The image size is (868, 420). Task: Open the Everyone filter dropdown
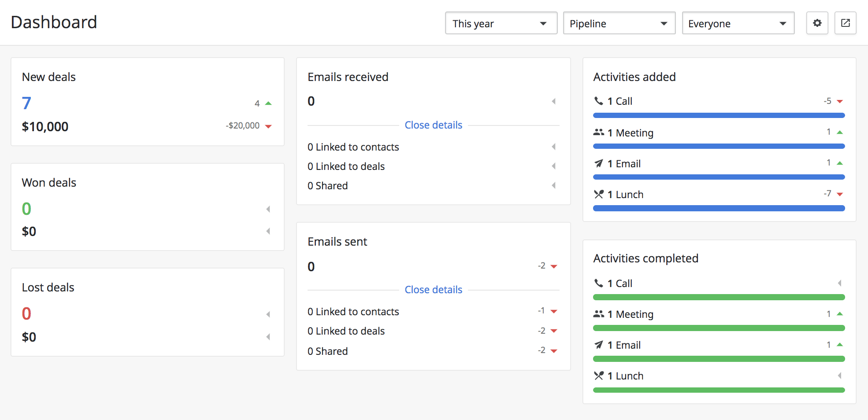pos(738,23)
